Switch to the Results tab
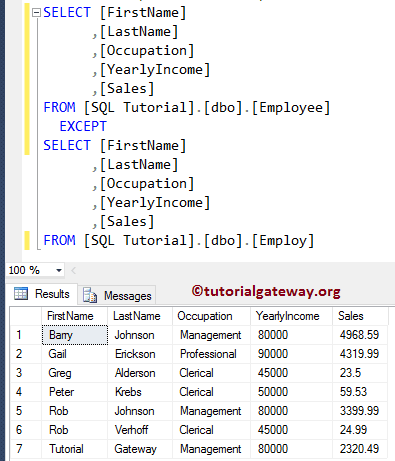Image resolution: width=395 pixels, height=461 pixels. click(42, 294)
